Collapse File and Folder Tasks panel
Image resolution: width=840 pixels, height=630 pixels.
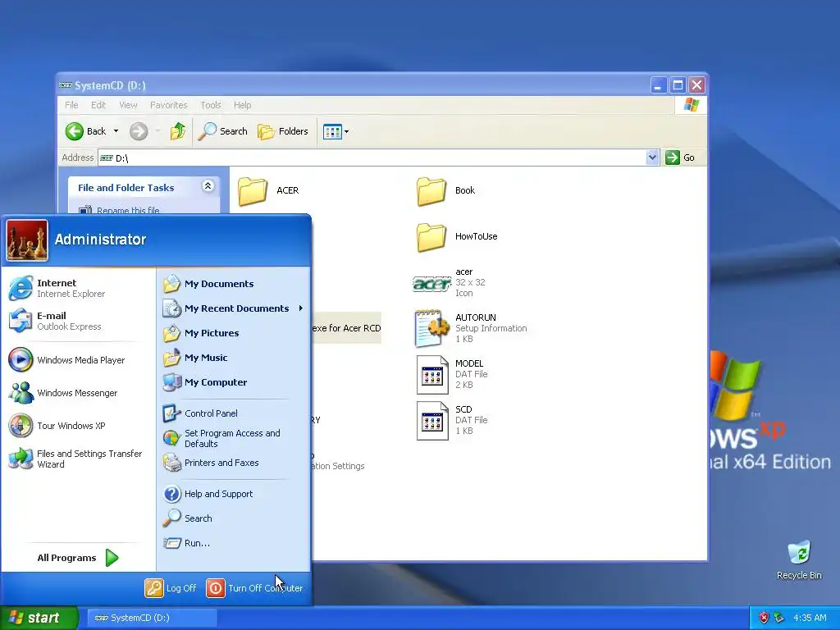tap(208, 186)
